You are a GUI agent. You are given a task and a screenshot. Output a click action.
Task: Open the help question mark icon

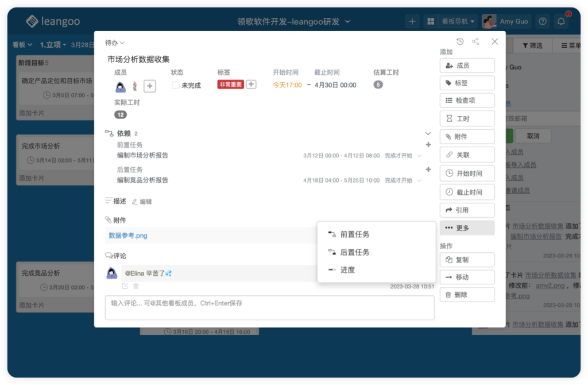[542, 21]
